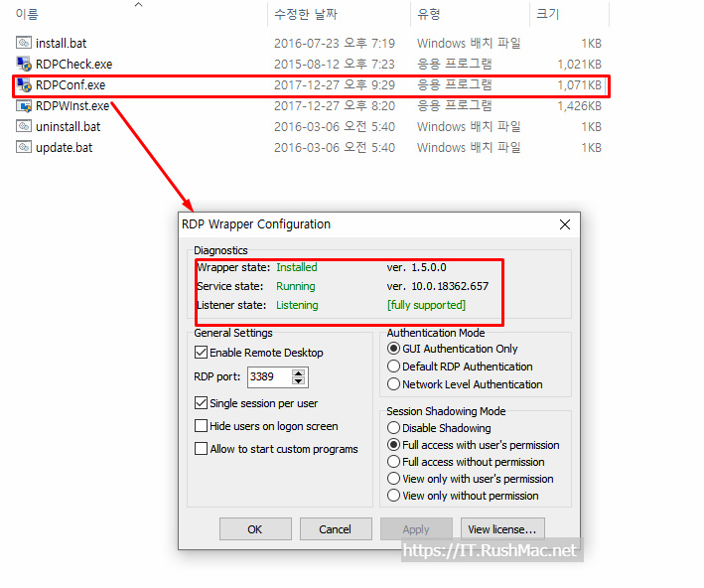Click the RDPConf.exe file name
Screen dimensions: 704x588
70,85
